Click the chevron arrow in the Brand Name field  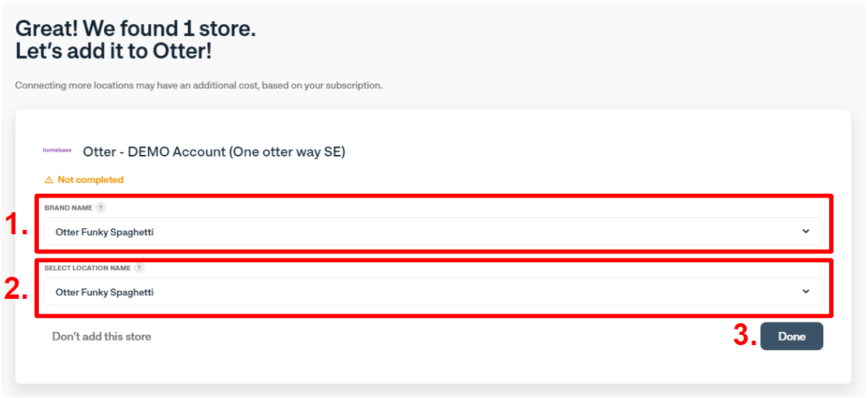[806, 232]
